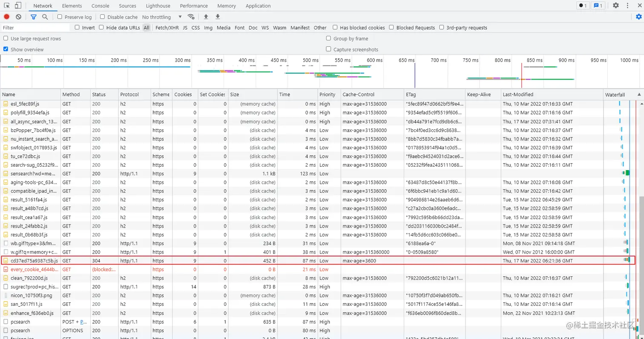Sort by the Time column header

click(x=298, y=94)
